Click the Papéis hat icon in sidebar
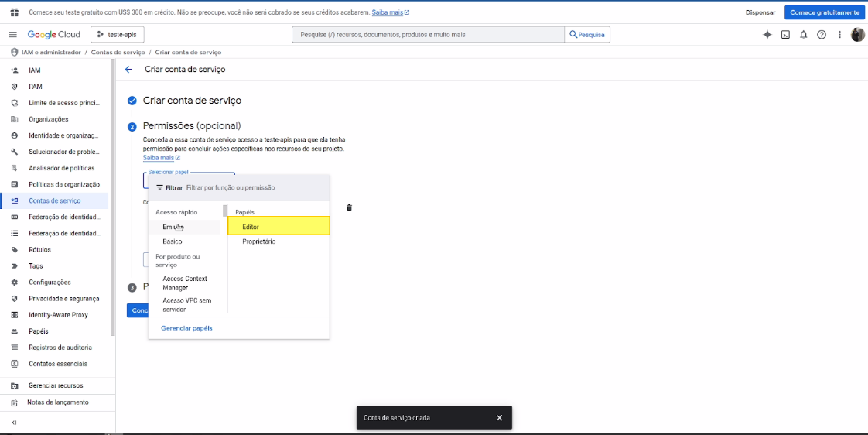 15,331
